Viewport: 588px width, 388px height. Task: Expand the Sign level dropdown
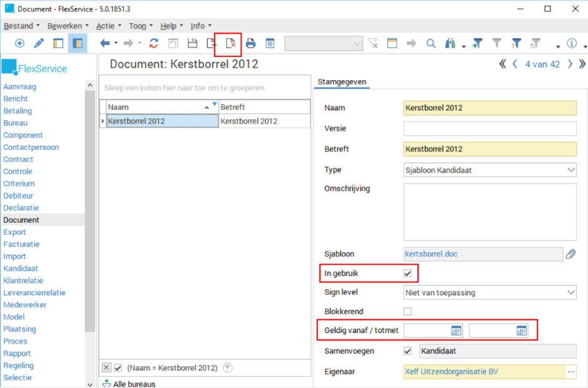click(x=570, y=292)
